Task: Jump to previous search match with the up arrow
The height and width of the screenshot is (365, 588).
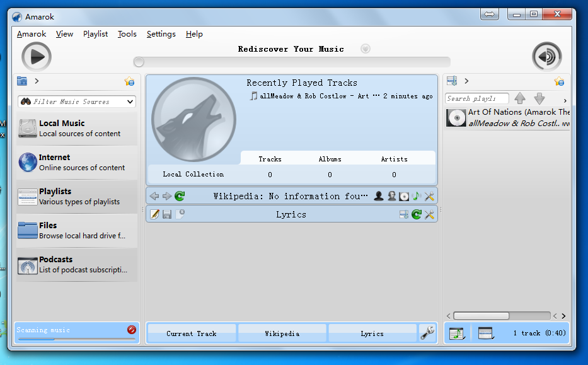Action: tap(520, 98)
